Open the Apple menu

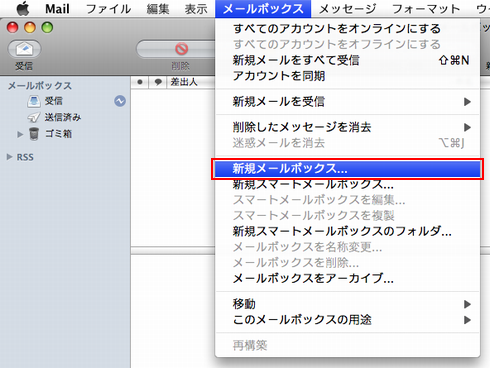click(23, 9)
